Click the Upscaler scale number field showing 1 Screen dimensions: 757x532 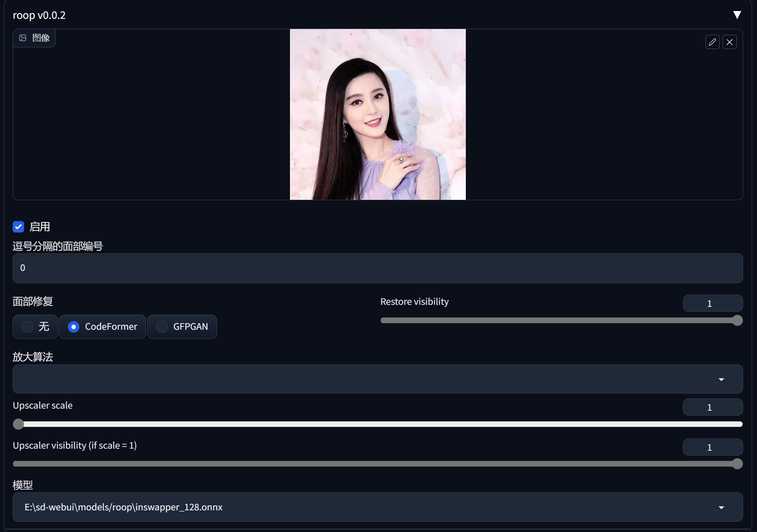tap(712, 407)
